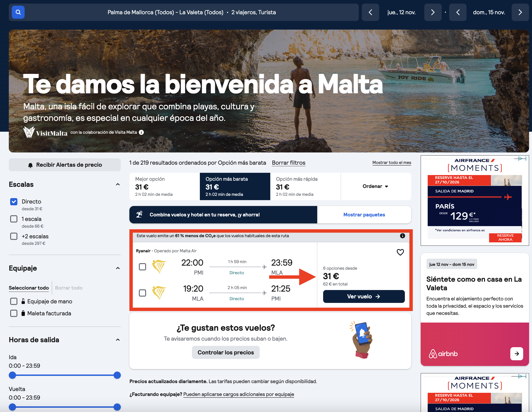The width and height of the screenshot is (532, 412).
Task: Click the Vuelta right slider handle
Action: pyautogui.click(x=117, y=407)
